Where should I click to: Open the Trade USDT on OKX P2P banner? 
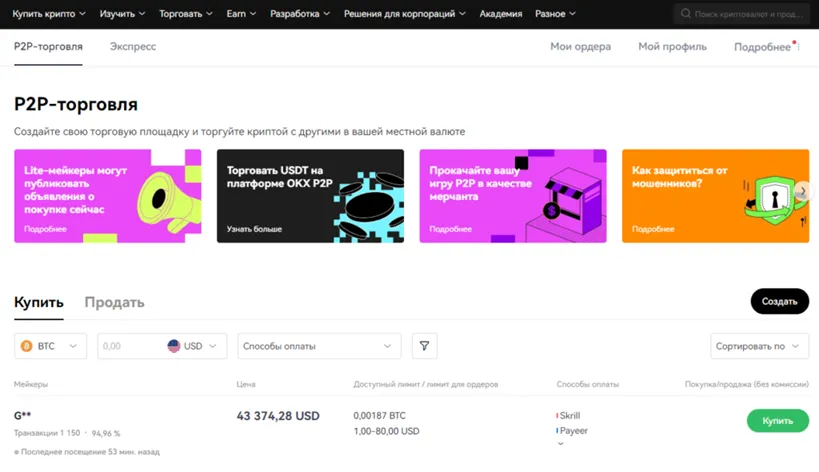pyautogui.click(x=310, y=196)
